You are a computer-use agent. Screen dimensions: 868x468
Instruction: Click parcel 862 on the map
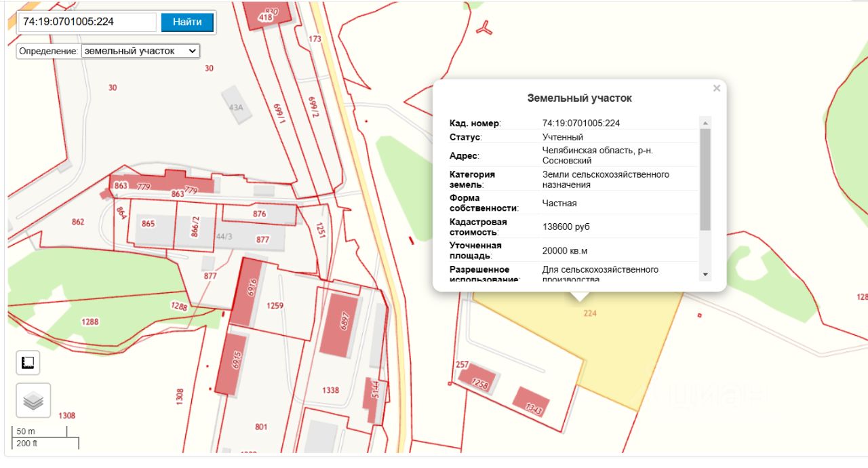[x=78, y=222]
